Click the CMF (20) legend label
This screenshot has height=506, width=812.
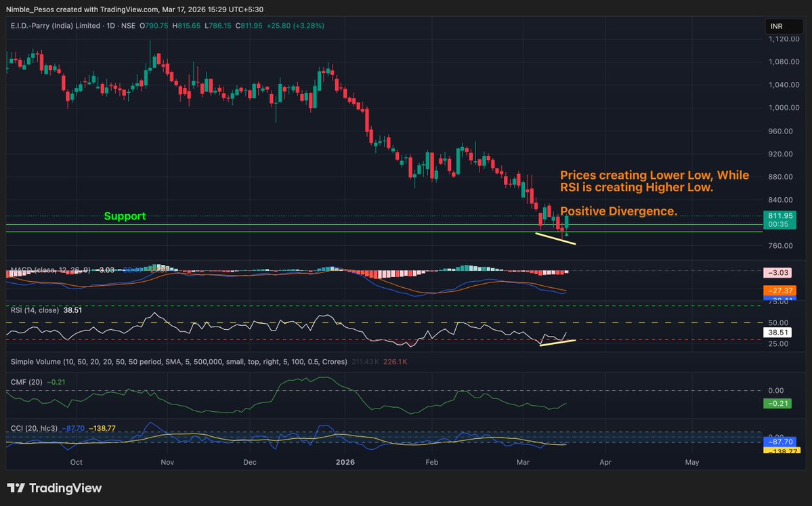(x=26, y=381)
